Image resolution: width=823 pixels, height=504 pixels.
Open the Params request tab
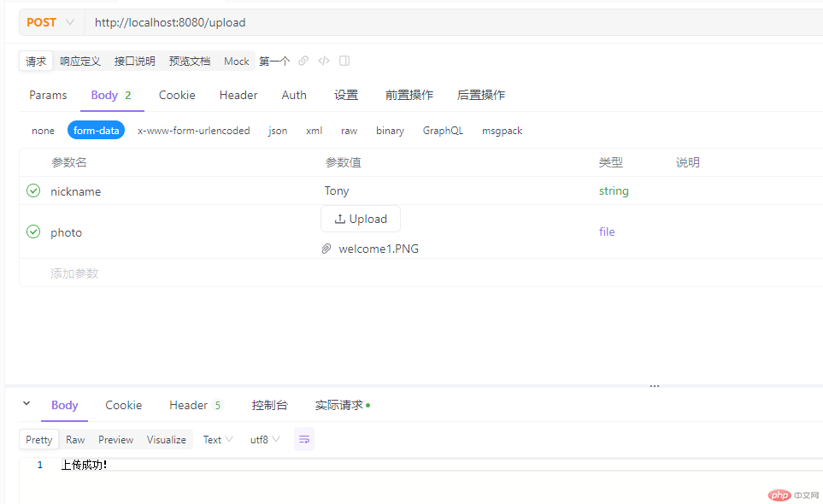(x=49, y=95)
